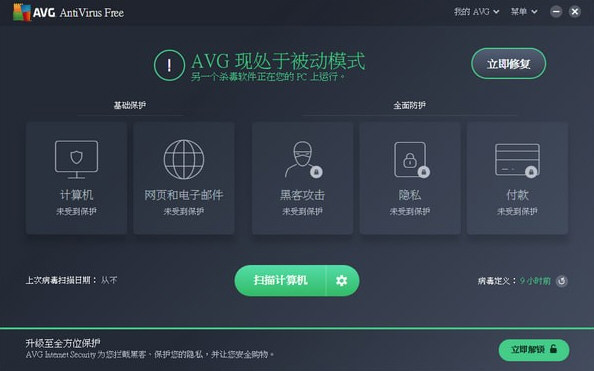
Task: Select the 隐私 tile label
Action: click(410, 195)
